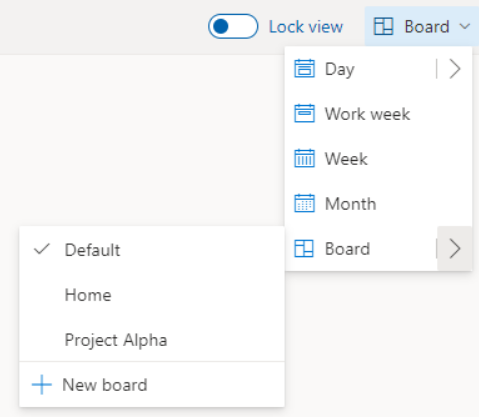Image resolution: width=479 pixels, height=419 pixels.
Task: Click the Lock view label text
Action: point(306,27)
